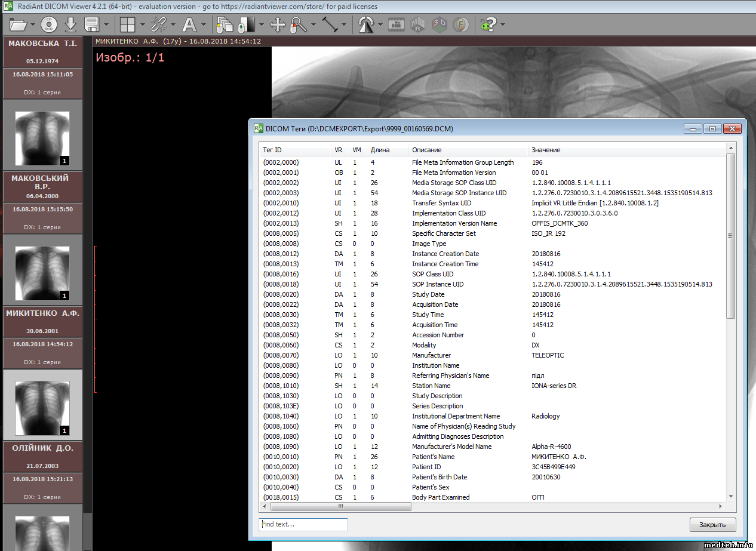Select the Pan (move arrows) tool
The height and width of the screenshot is (551, 756).
pyautogui.click(x=278, y=24)
